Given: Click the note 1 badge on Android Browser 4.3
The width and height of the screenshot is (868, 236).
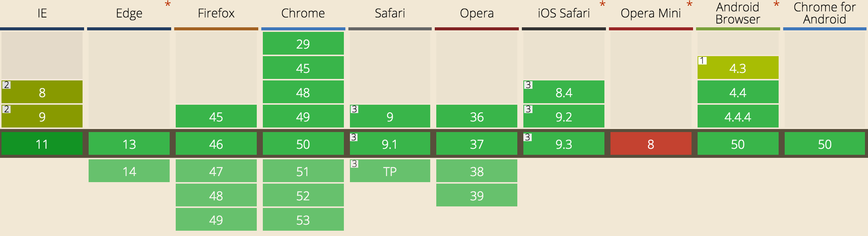Looking at the screenshot, I should [702, 61].
